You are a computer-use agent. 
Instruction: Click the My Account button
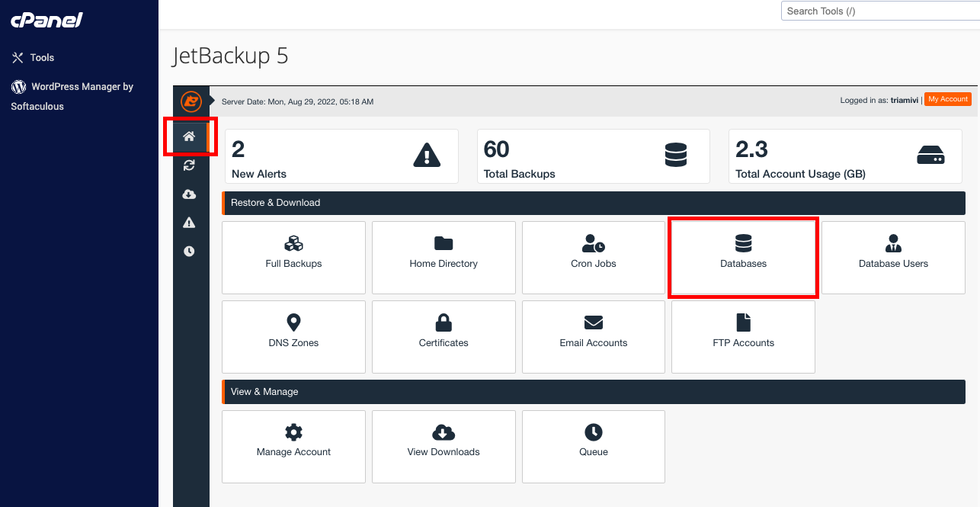948,99
